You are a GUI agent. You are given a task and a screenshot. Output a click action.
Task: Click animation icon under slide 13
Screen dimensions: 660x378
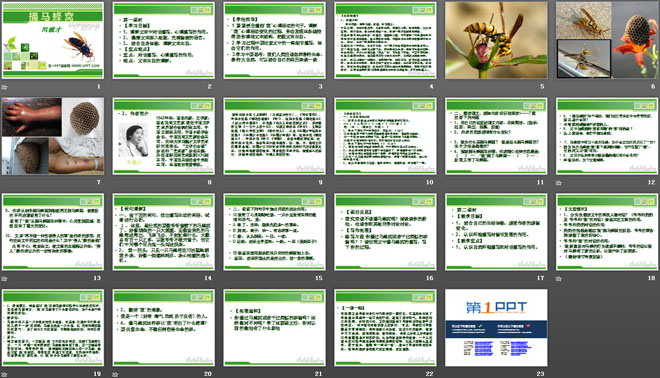click(x=4, y=278)
